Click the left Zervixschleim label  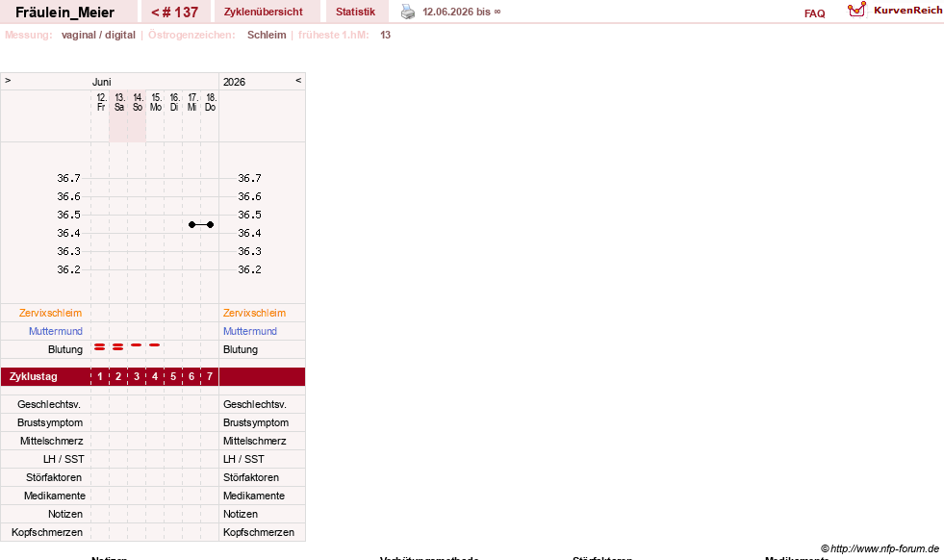click(x=51, y=313)
